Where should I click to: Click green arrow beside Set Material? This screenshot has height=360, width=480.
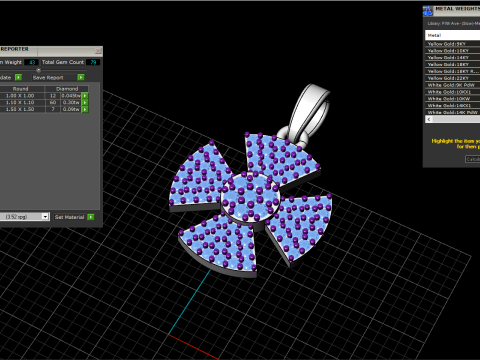tap(91, 217)
